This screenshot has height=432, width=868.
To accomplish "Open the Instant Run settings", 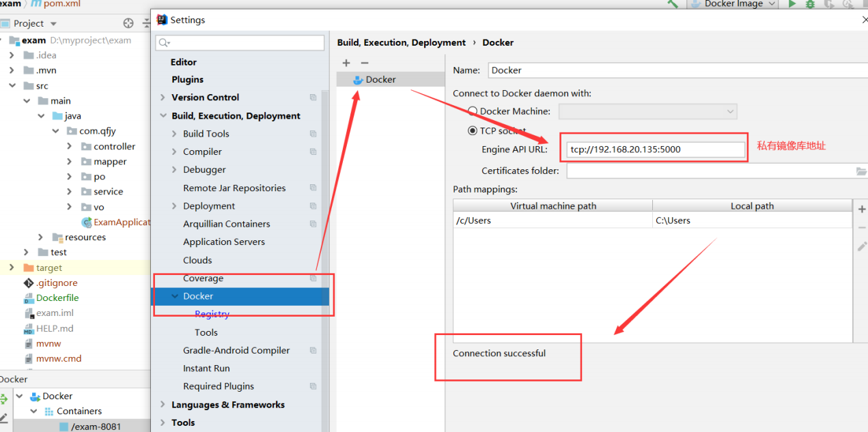I will tap(206, 369).
